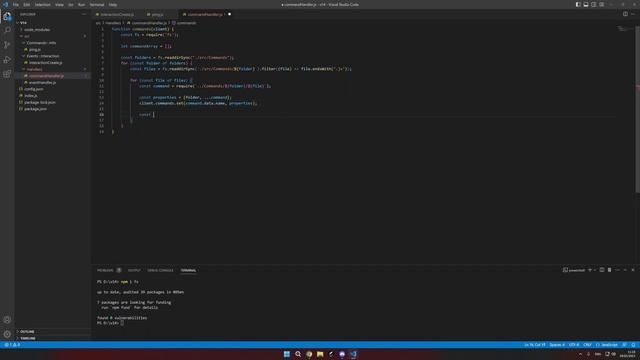640x360 pixels.
Task: Expand the Timeline section
Action: coord(28,338)
